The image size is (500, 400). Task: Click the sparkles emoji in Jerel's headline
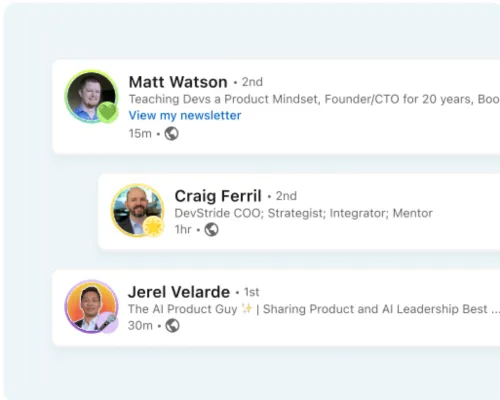pos(247,309)
